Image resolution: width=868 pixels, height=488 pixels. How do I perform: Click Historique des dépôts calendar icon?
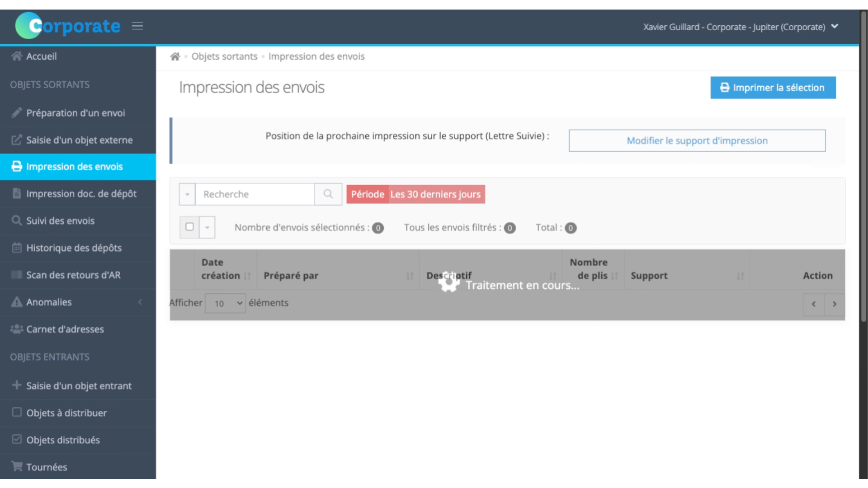point(17,248)
